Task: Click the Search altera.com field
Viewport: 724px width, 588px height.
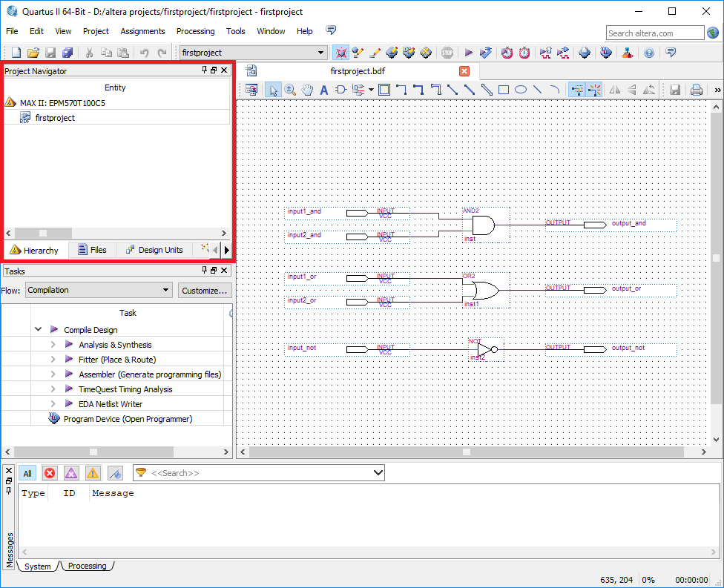Action: 655,33
